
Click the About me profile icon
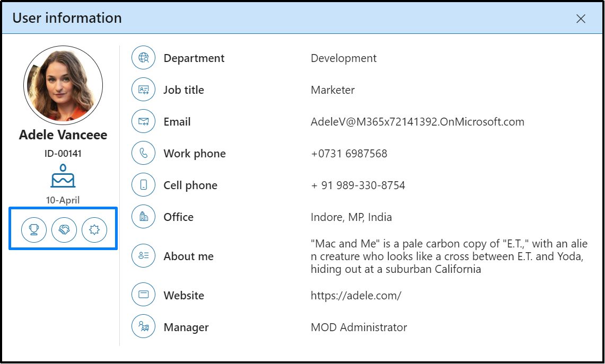[144, 256]
